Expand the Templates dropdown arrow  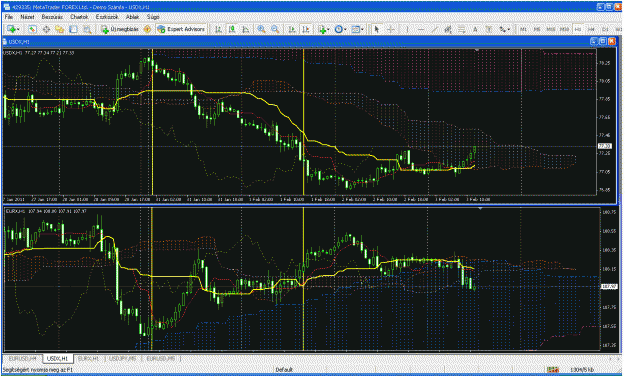362,29
